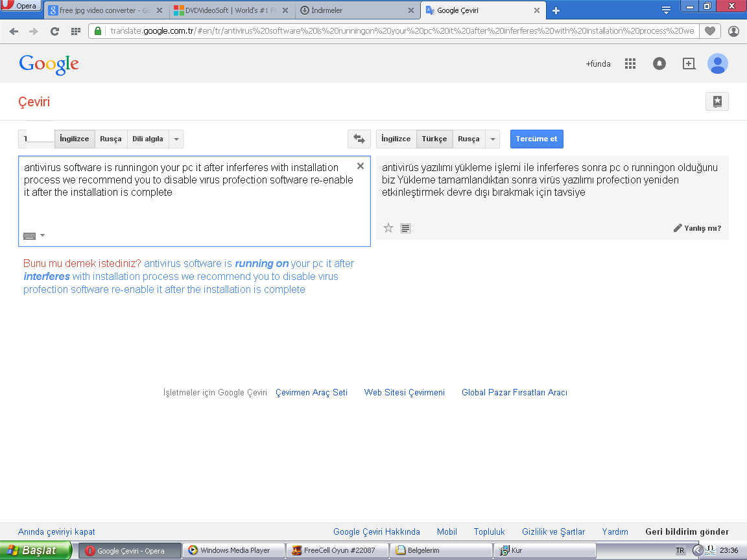Open Web Sitesi Çevirmeni link
Screen dimensions: 747x560
405,392
